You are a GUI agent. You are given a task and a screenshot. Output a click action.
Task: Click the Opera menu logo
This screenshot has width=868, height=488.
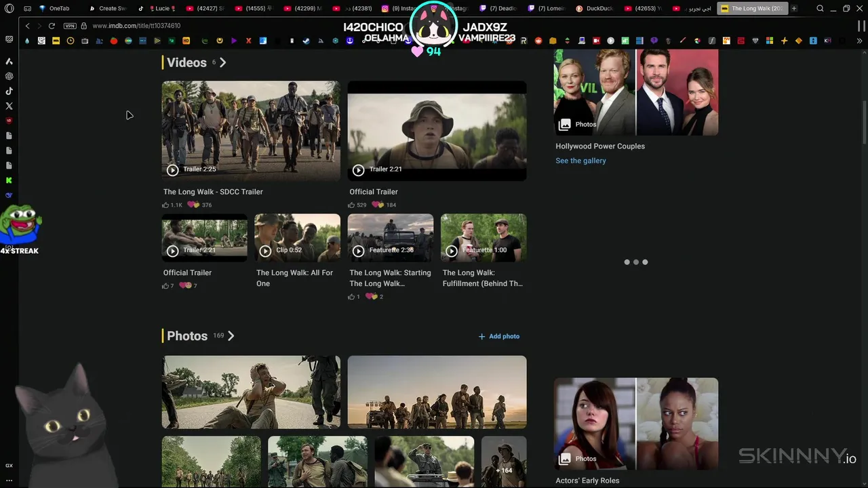tap(9, 8)
